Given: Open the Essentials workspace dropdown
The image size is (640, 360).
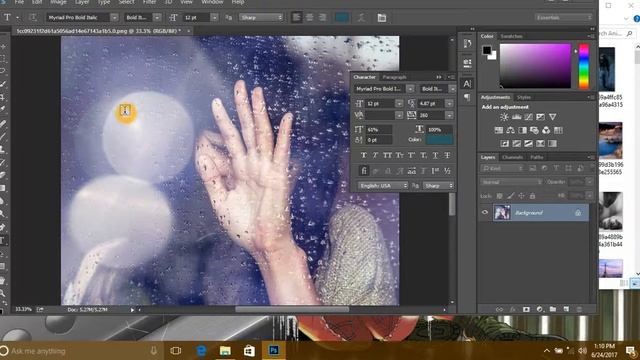Looking at the screenshot, I should [563, 18].
